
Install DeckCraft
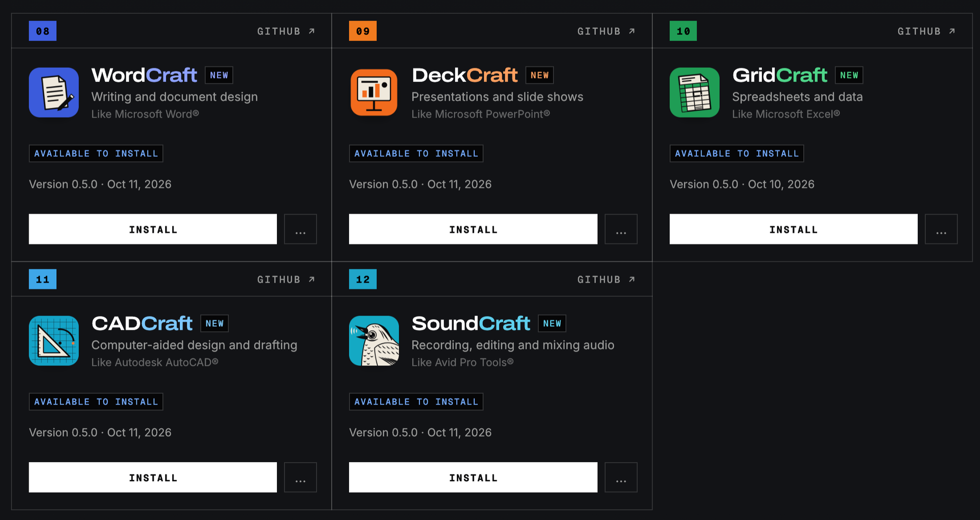tap(473, 229)
